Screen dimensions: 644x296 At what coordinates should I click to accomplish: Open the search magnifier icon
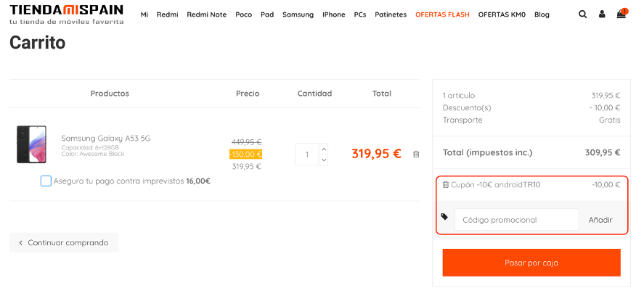click(582, 15)
